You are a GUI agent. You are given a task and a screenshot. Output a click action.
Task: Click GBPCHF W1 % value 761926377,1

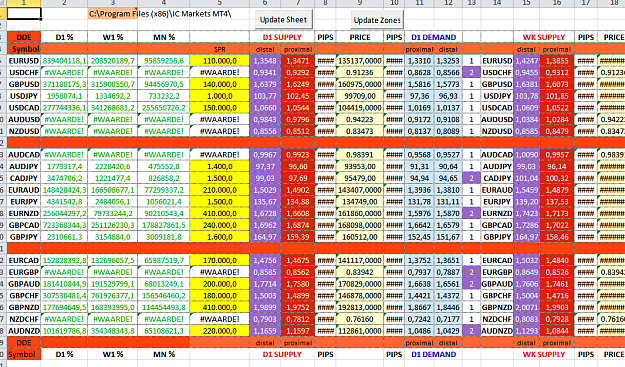(x=112, y=296)
